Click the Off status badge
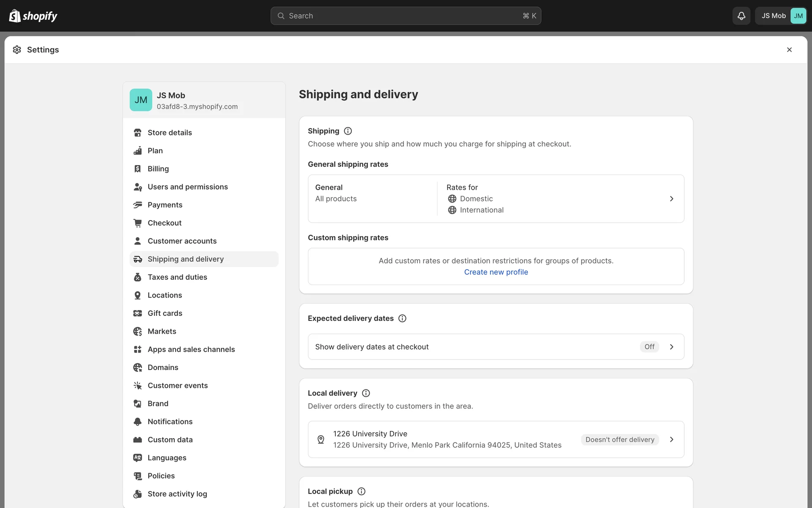This screenshot has height=508, width=812. point(649,347)
